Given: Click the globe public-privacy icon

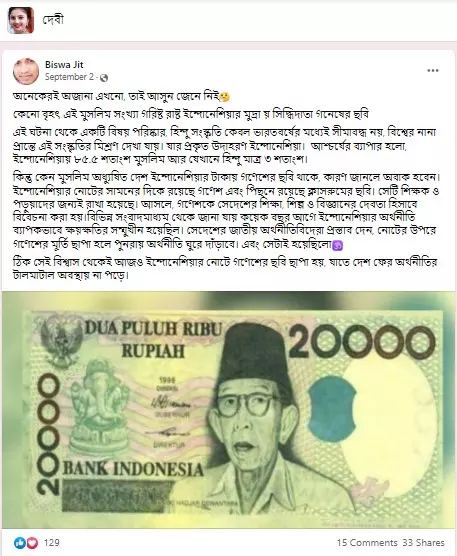Looking at the screenshot, I should pyautogui.click(x=104, y=78).
